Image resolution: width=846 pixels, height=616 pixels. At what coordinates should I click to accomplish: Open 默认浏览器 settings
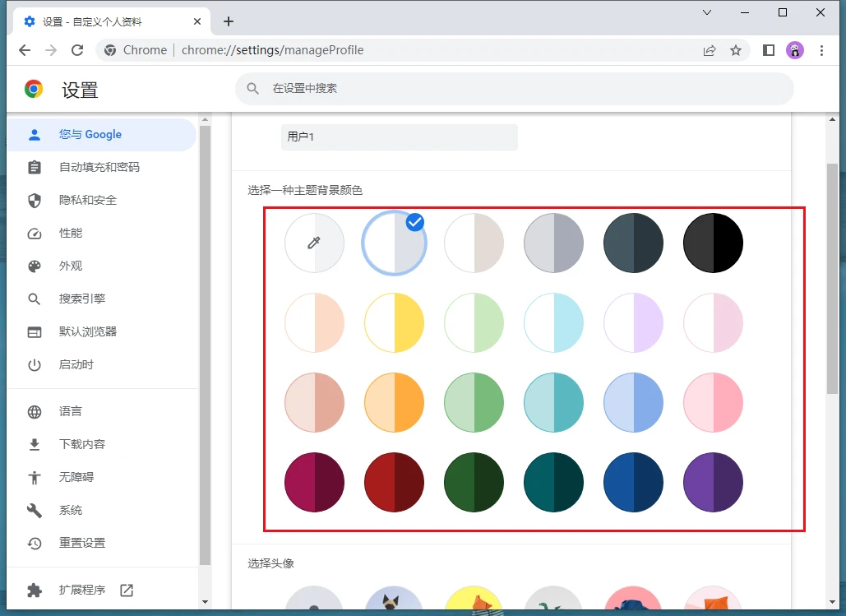pyautogui.click(x=101, y=332)
